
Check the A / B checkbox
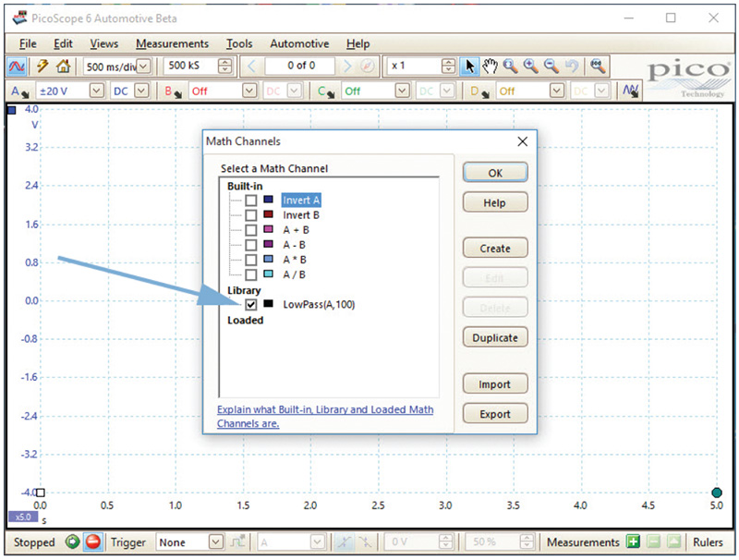[x=250, y=274]
